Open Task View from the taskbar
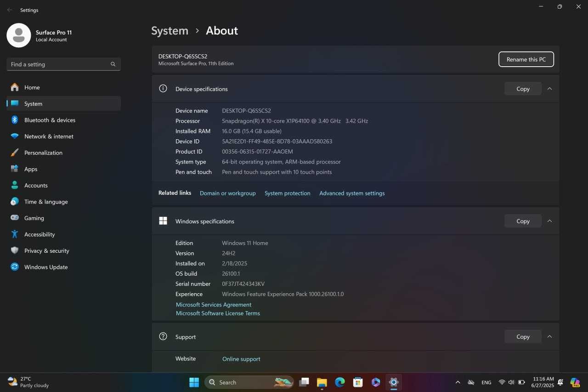588x392 pixels. click(x=304, y=382)
